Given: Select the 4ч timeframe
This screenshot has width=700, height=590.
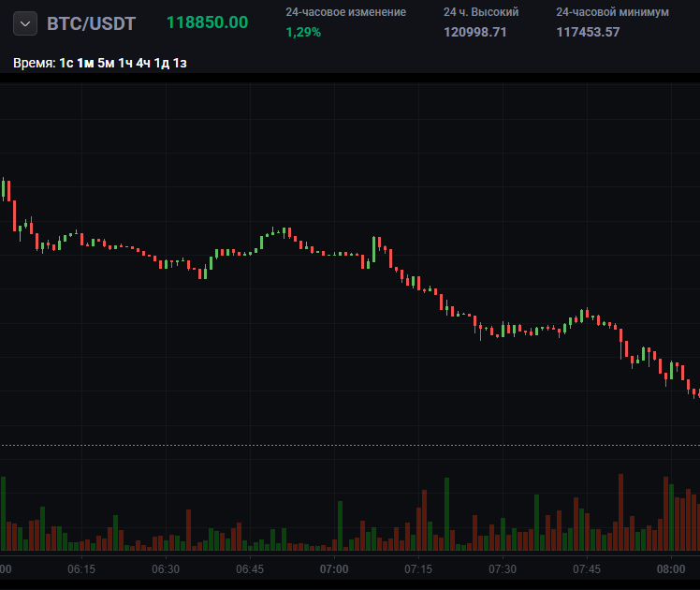Looking at the screenshot, I should (x=143, y=63).
